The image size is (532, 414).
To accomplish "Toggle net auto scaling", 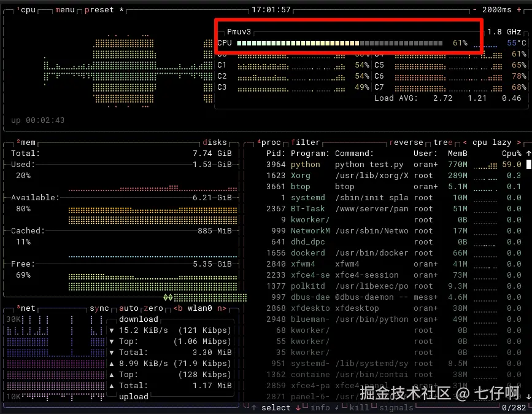I will [x=129, y=308].
